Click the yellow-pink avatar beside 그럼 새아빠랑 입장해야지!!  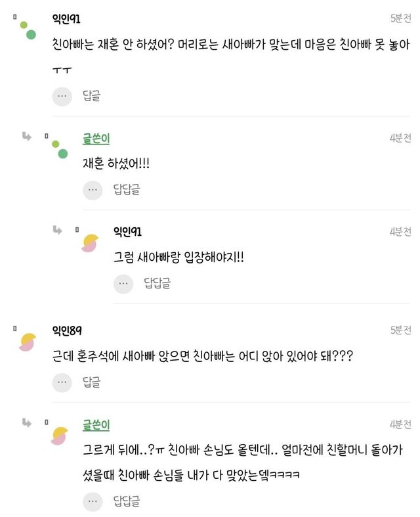coord(89,242)
